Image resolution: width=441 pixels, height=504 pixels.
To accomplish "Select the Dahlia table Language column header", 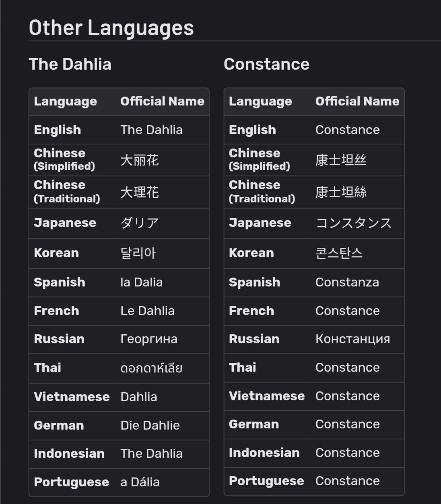I will coord(65,102).
